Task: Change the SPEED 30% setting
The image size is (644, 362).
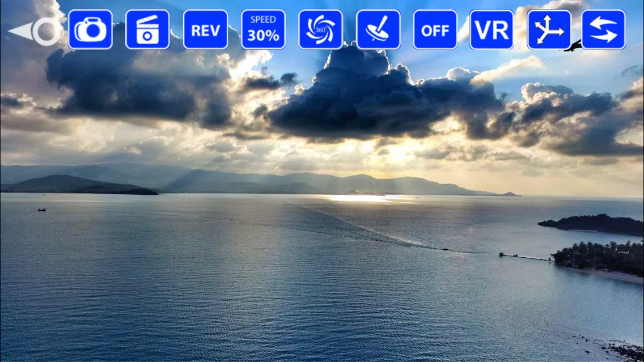Action: tap(263, 29)
